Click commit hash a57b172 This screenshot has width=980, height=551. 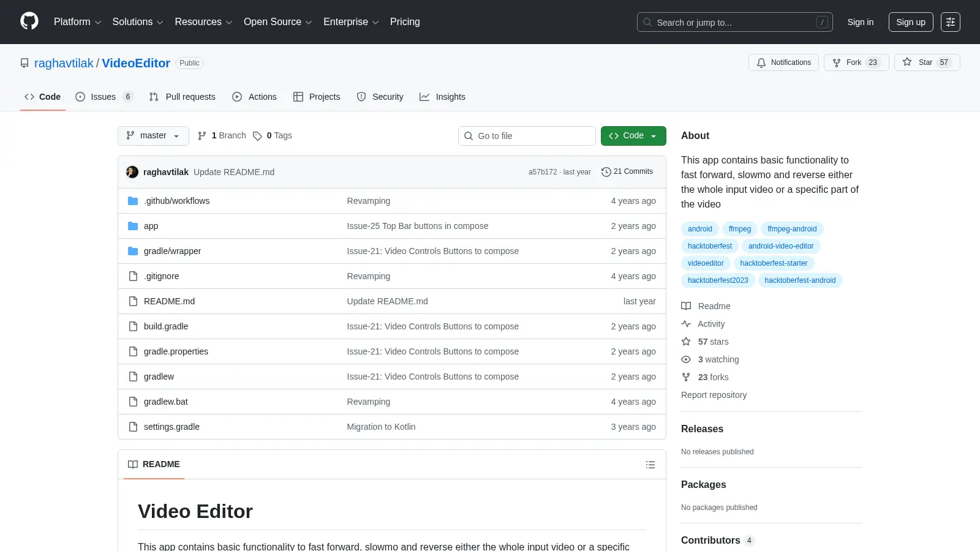(x=543, y=172)
